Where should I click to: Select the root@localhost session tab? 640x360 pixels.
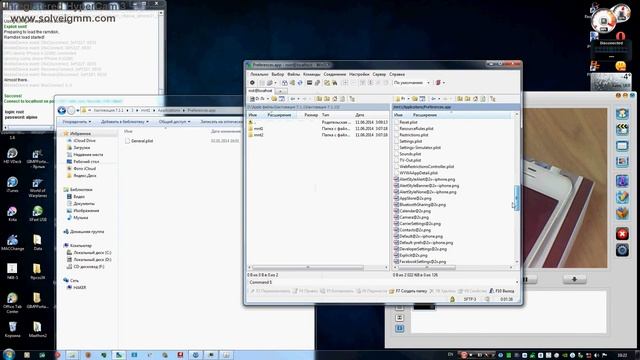tap(260, 91)
